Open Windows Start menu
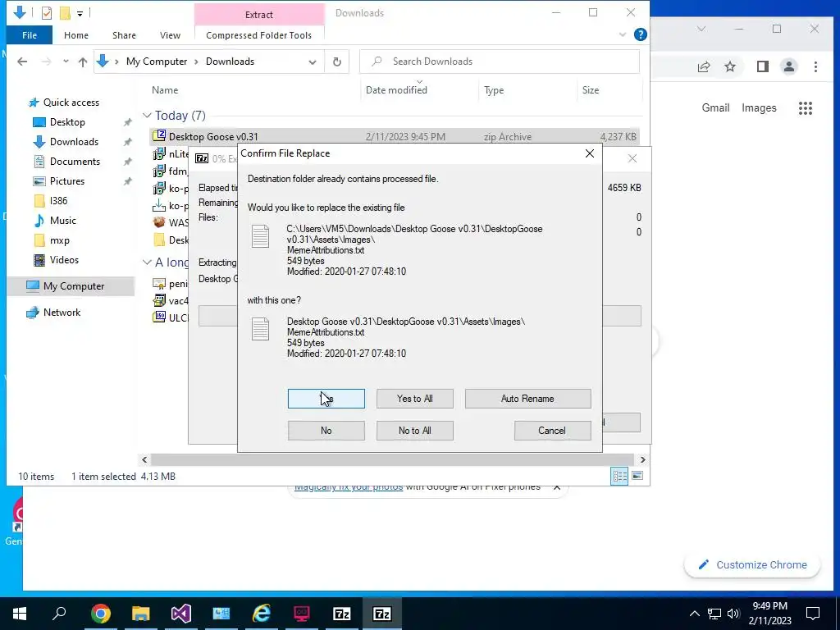Image resolution: width=840 pixels, height=630 pixels. [20, 614]
